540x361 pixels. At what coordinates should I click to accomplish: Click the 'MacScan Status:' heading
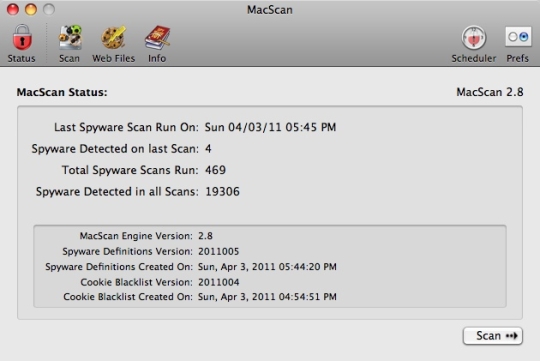62,92
